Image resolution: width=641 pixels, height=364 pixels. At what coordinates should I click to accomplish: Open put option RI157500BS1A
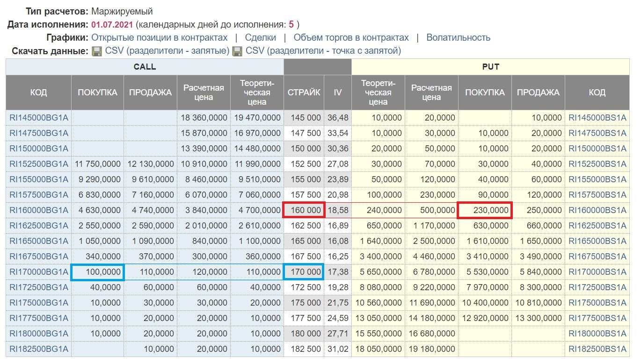(x=597, y=195)
